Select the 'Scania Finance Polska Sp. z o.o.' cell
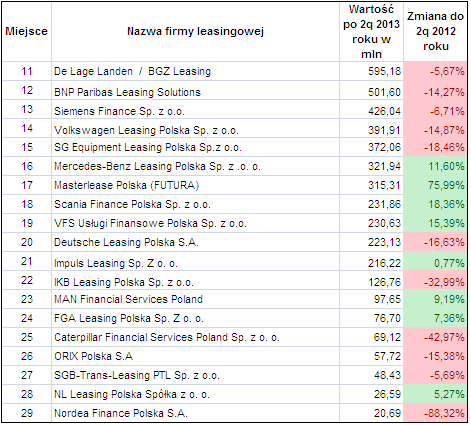471x425 pixels. 195,204
